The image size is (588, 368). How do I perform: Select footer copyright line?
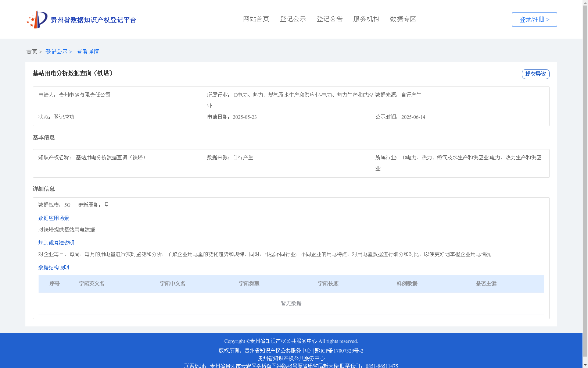pyautogui.click(x=291, y=341)
